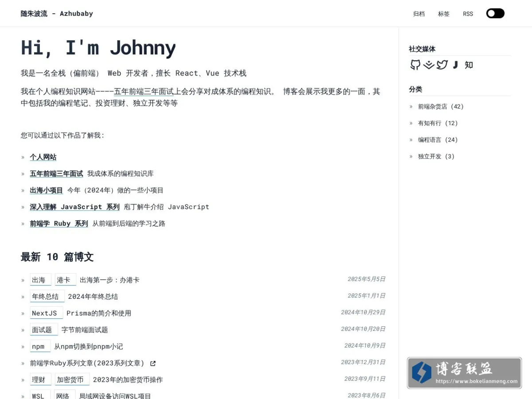Open the 出海小项目 link
532x399 pixels.
pos(47,190)
